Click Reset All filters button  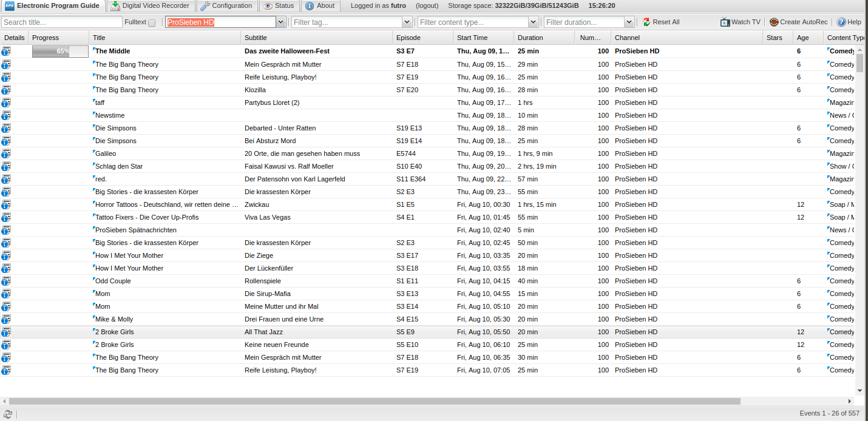[661, 22]
